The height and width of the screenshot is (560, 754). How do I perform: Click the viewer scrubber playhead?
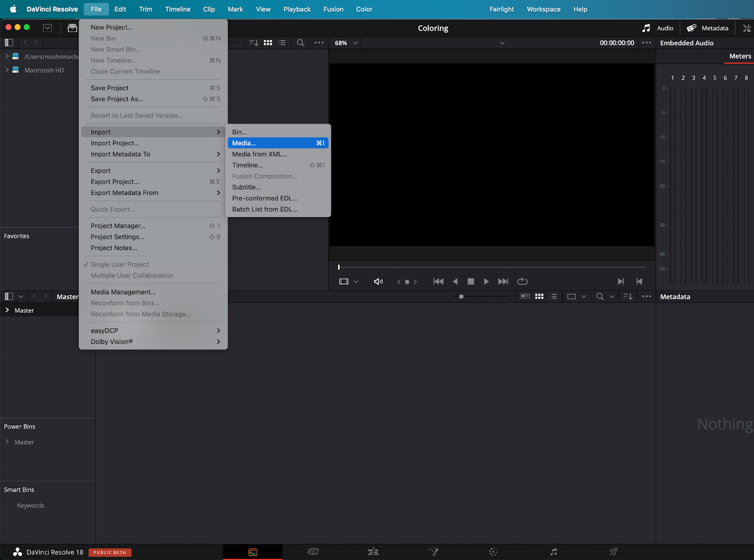(339, 268)
